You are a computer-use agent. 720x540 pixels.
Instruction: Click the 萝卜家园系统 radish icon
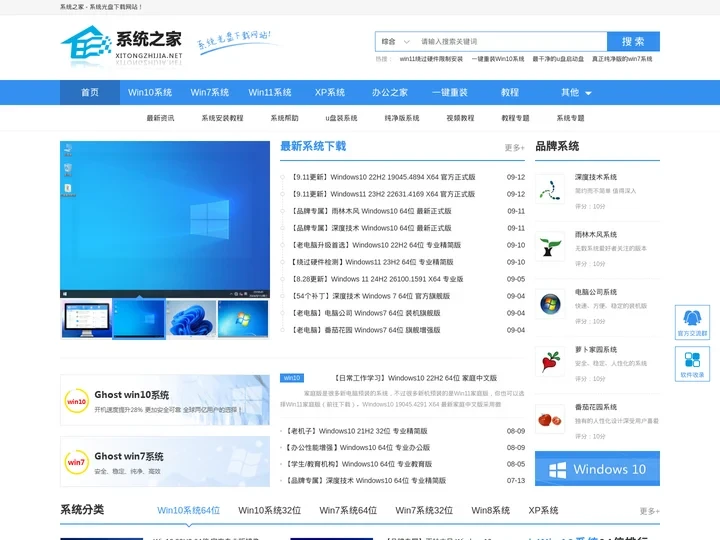point(550,361)
